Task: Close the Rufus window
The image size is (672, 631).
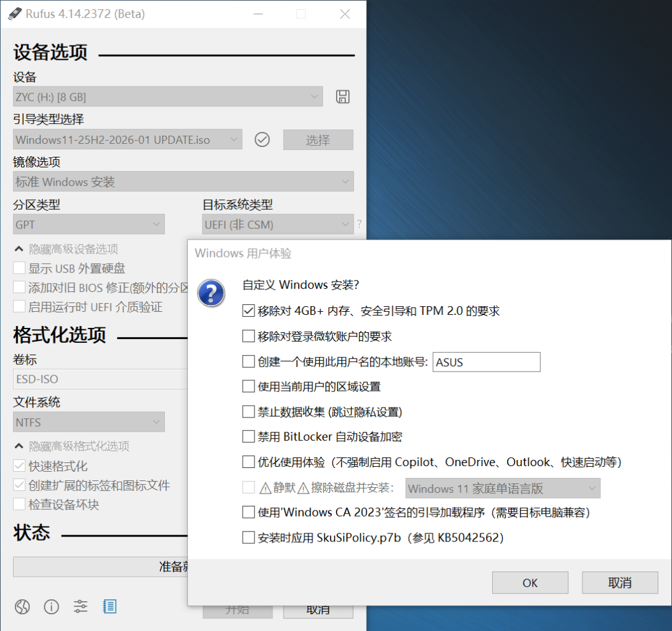Action: click(345, 14)
